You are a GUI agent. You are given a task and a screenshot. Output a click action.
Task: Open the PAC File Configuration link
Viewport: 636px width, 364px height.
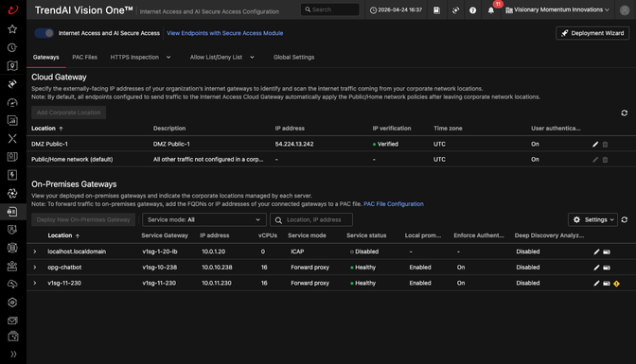[394, 204]
